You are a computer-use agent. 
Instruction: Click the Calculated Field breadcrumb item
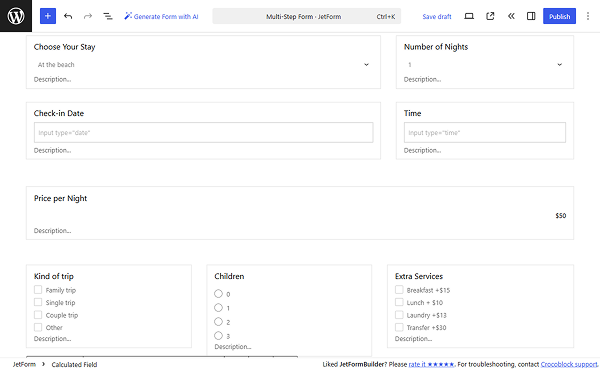(x=74, y=365)
